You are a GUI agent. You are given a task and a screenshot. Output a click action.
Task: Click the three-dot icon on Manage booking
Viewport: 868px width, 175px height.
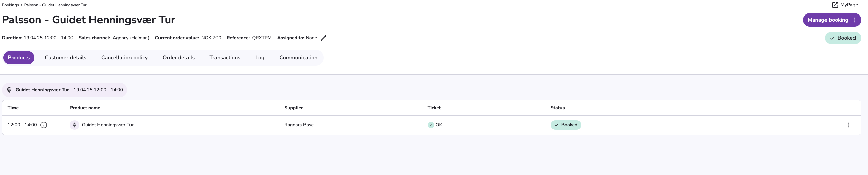(x=854, y=20)
